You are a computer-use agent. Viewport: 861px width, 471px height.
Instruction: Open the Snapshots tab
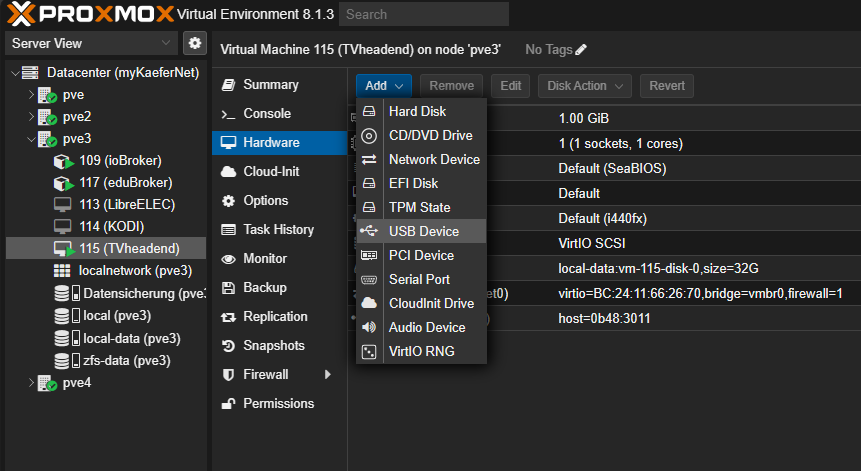click(273, 346)
